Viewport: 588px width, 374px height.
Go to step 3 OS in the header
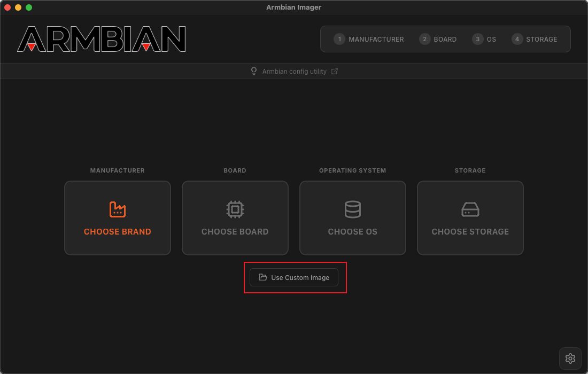pyautogui.click(x=485, y=39)
